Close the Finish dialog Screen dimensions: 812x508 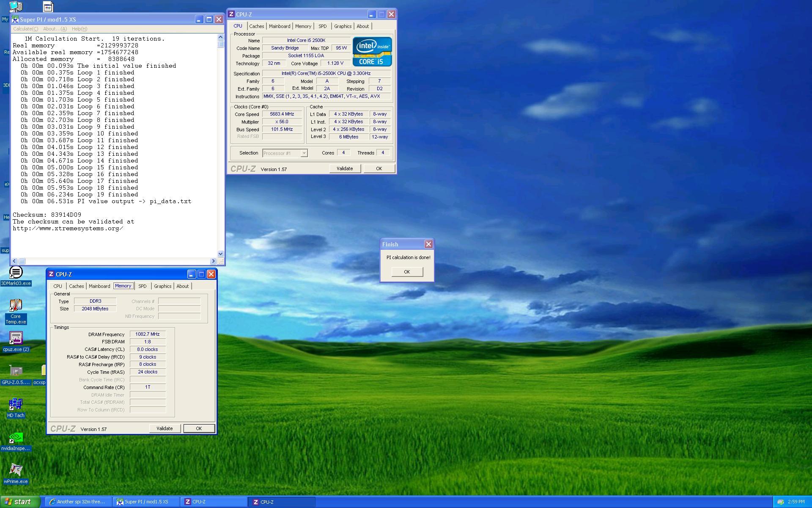coord(428,244)
